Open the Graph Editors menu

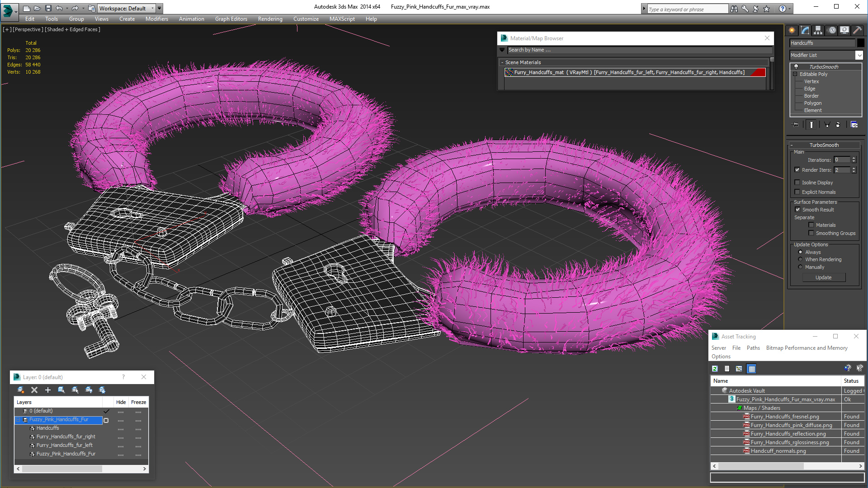(x=231, y=19)
